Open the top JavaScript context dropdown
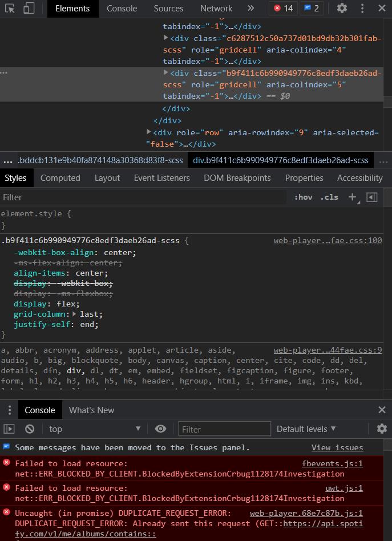Viewport: 392px width, 541px height. pos(95,429)
